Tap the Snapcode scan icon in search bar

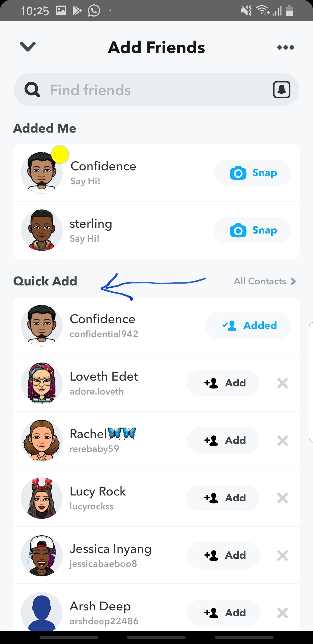point(281,90)
